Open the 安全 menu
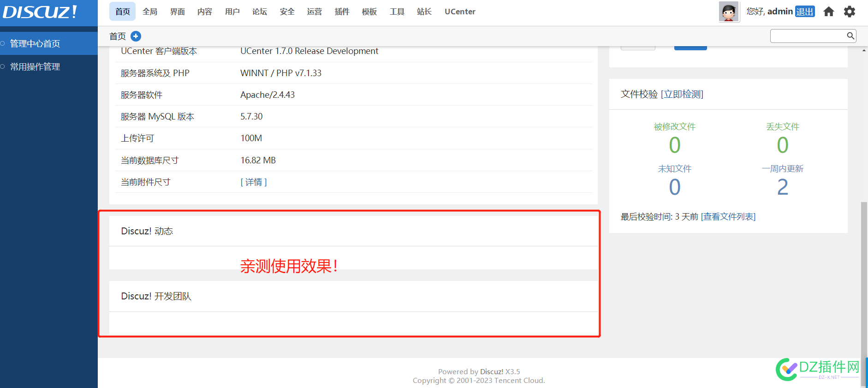Screen dimensions: 868x388 coord(287,12)
